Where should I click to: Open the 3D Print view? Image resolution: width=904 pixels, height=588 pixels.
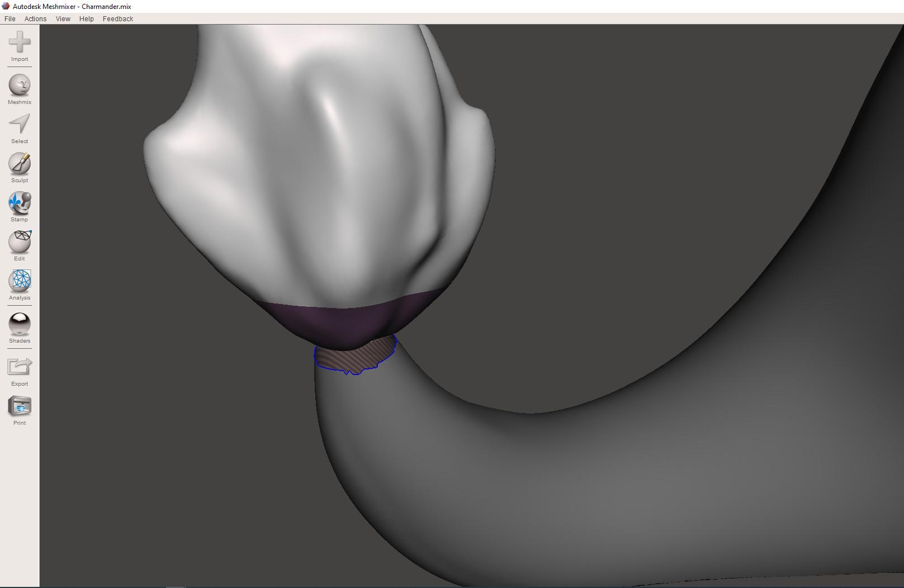[x=20, y=410]
